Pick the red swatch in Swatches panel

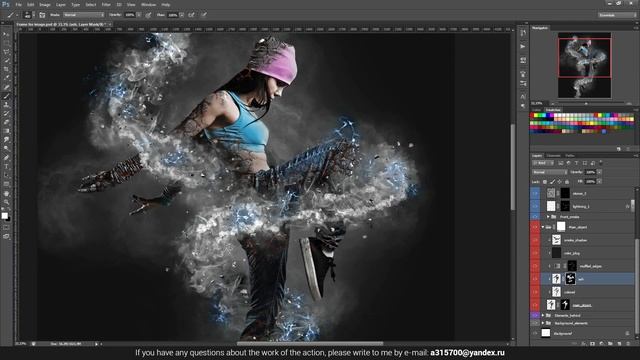coord(532,116)
